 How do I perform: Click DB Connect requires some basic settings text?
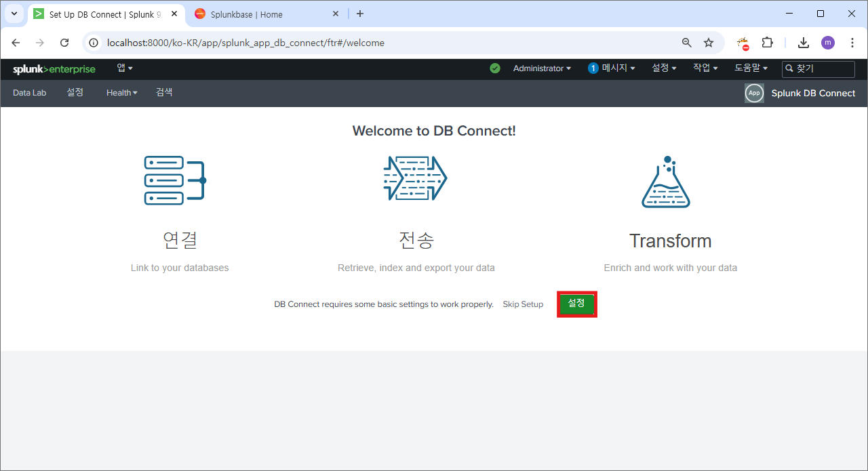tap(384, 304)
